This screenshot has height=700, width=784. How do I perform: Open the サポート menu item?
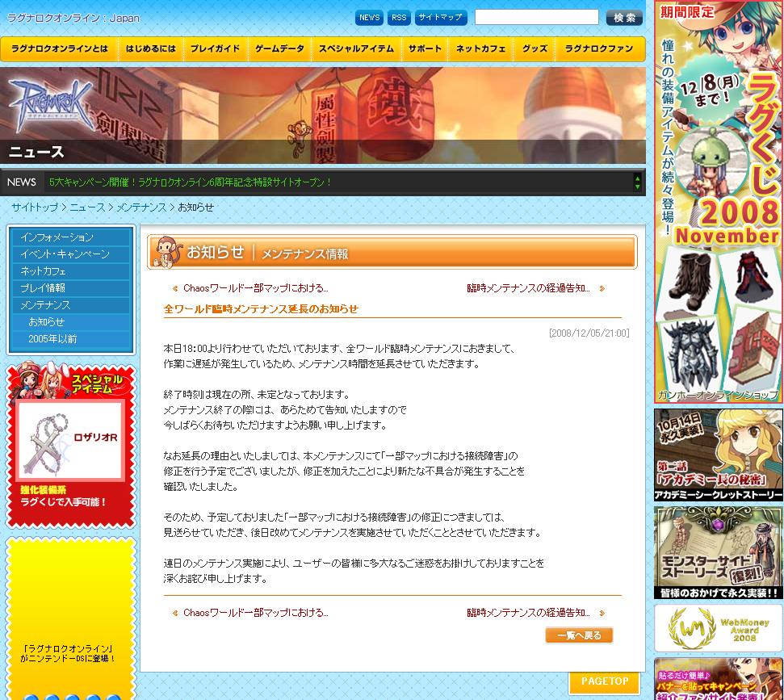[425, 48]
